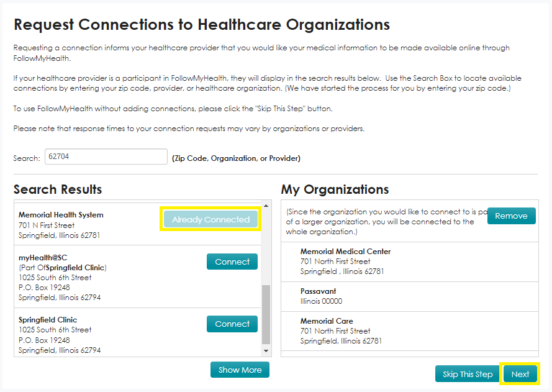Connect to Springfield Clinic

(232, 324)
